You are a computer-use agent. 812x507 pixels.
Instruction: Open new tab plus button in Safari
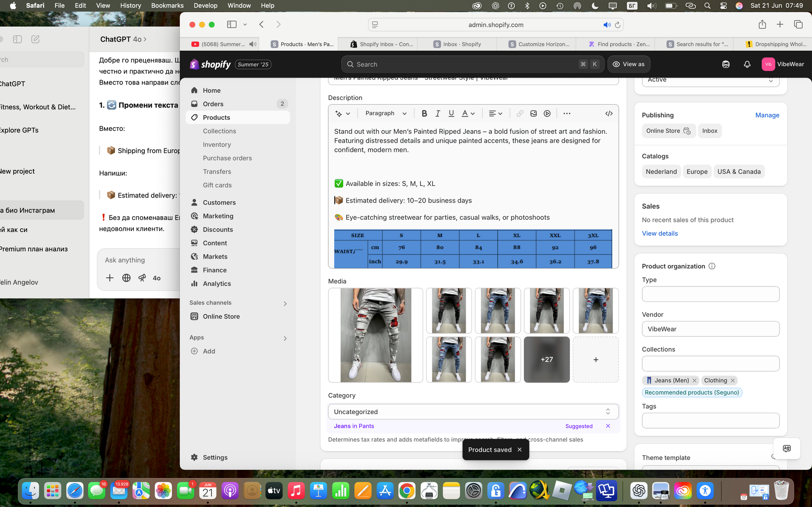pyautogui.click(x=779, y=25)
